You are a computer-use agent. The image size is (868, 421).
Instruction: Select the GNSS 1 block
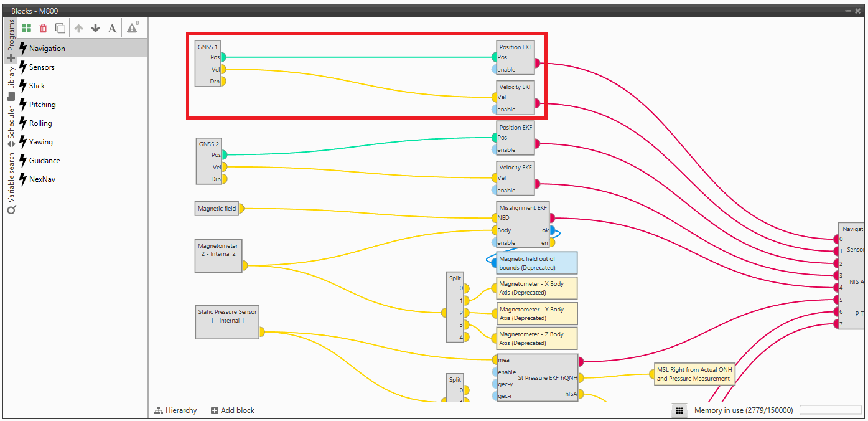pos(207,64)
